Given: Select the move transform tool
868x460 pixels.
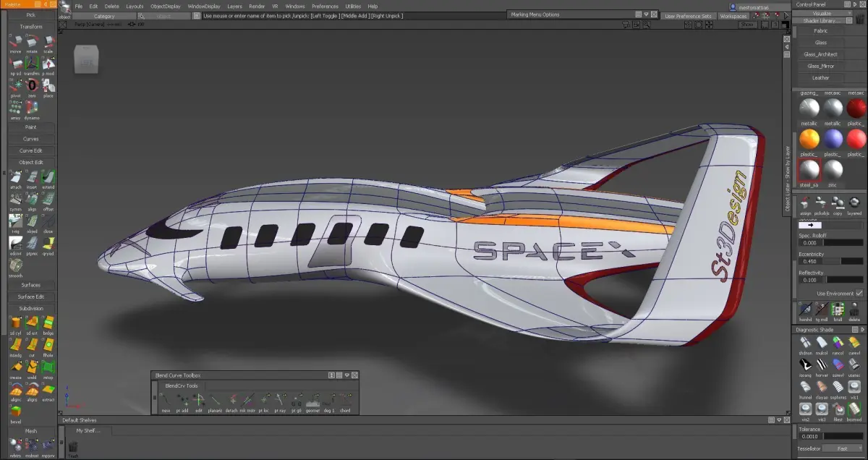Looking at the screenshot, I should click(x=15, y=42).
